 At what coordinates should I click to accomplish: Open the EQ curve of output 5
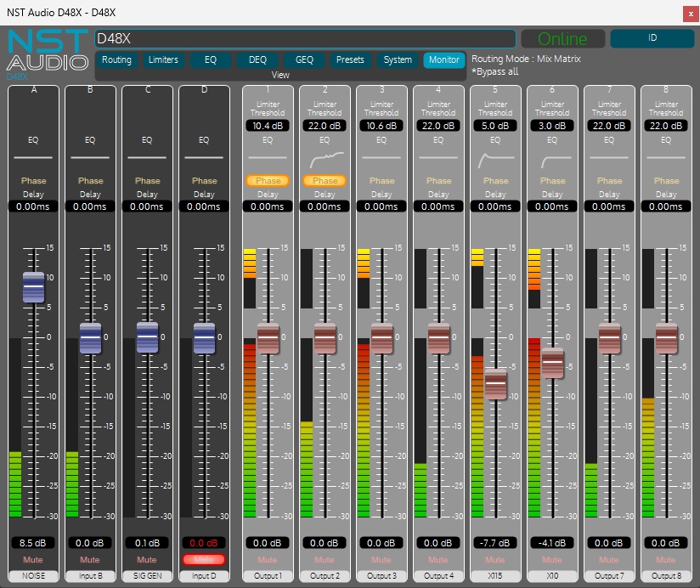click(x=495, y=160)
